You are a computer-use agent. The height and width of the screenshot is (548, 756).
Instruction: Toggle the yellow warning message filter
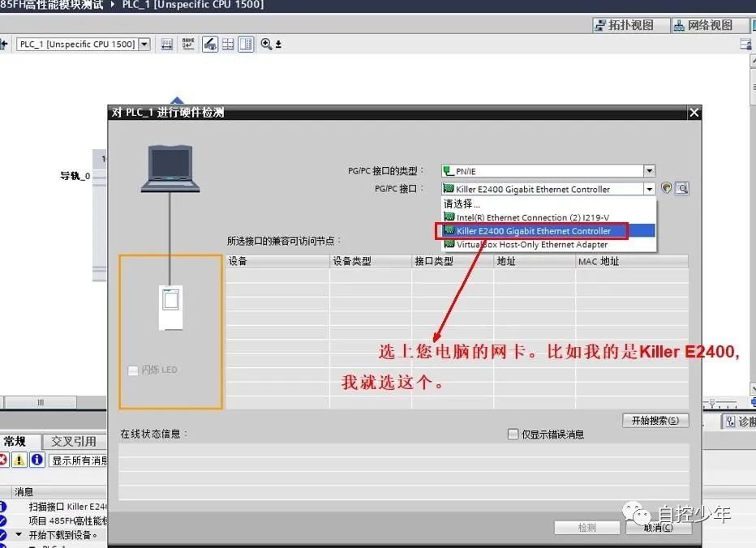tap(17, 460)
